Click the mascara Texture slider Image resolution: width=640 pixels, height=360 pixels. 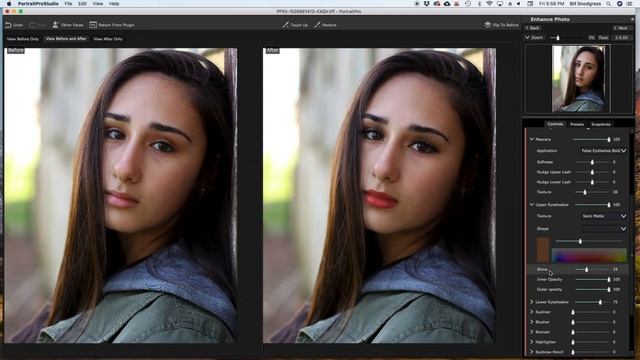[593, 192]
